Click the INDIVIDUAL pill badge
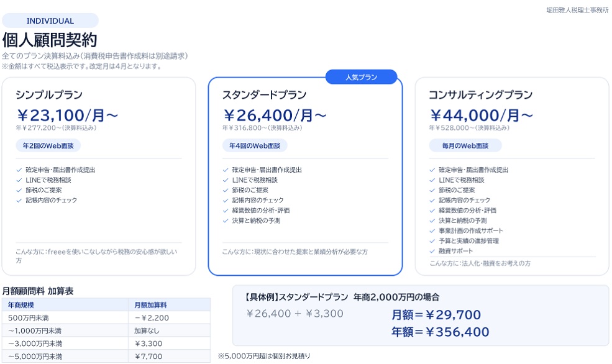Viewport: 612px width, 364px height. tap(50, 20)
